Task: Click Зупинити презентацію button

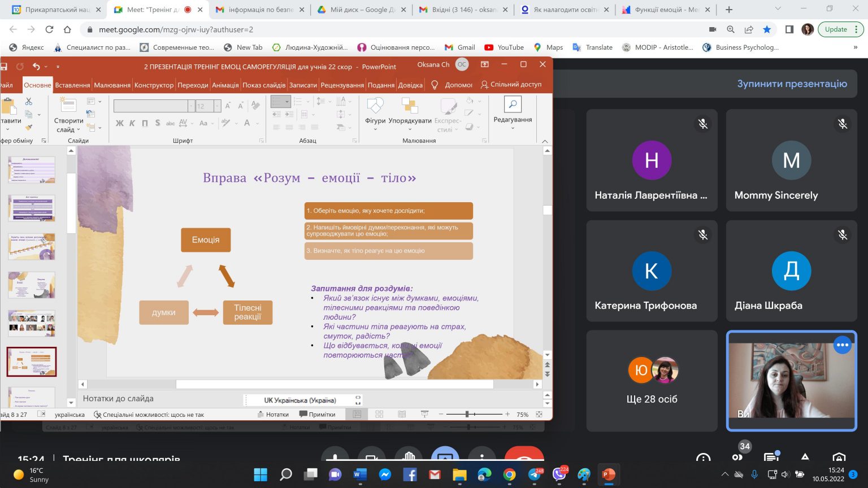Action: point(792,84)
